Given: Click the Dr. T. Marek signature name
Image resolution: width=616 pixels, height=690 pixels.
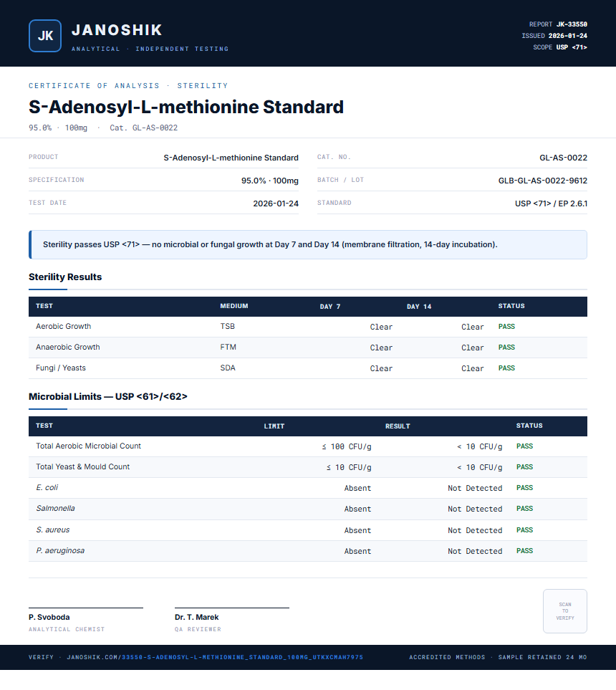Looking at the screenshot, I should [197, 617].
